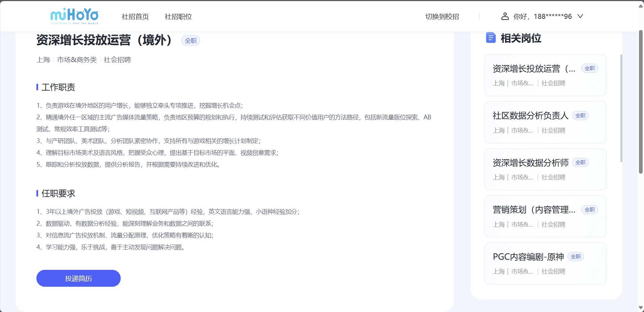Image resolution: width=644 pixels, height=312 pixels.
Task: Click the miHoYo logo
Action: point(74,16)
